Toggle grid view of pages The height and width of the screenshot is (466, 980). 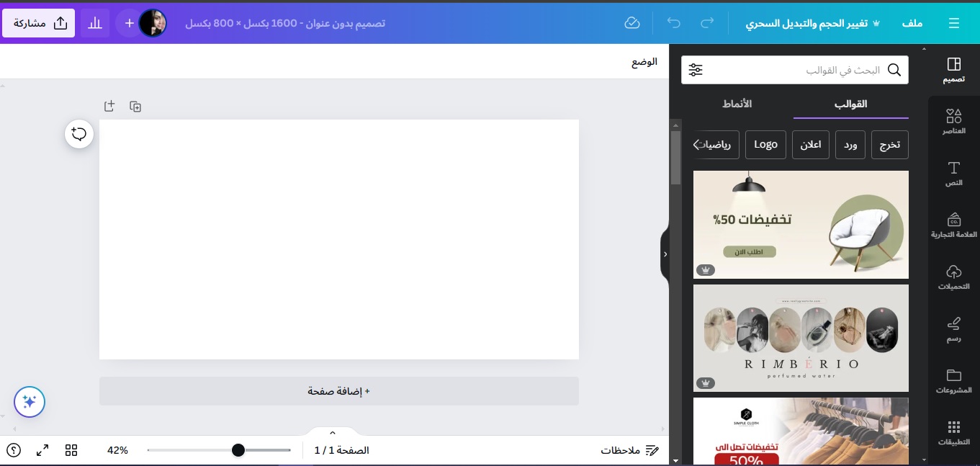tap(71, 450)
